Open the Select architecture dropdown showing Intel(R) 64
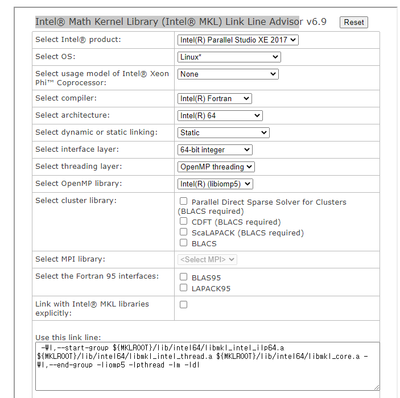The width and height of the screenshot is (400, 398). 220,116
